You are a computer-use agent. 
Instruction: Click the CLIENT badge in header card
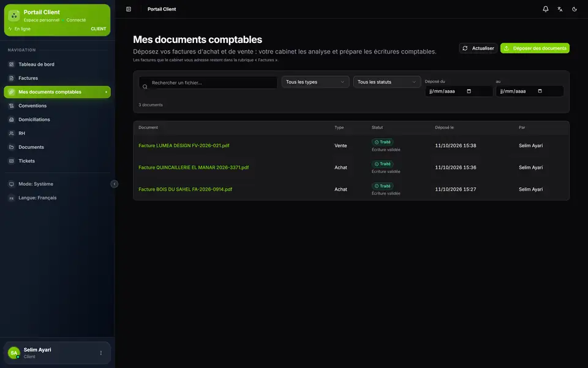click(99, 29)
